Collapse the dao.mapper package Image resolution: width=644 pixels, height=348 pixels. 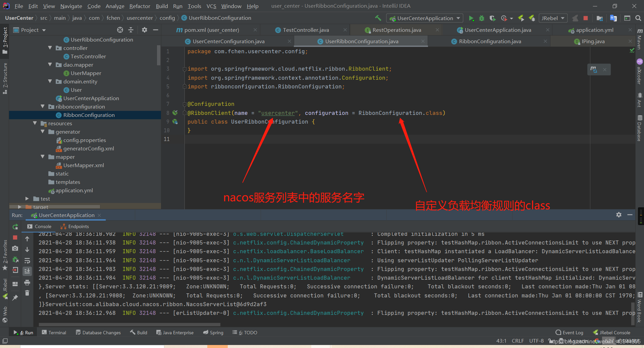(x=50, y=65)
